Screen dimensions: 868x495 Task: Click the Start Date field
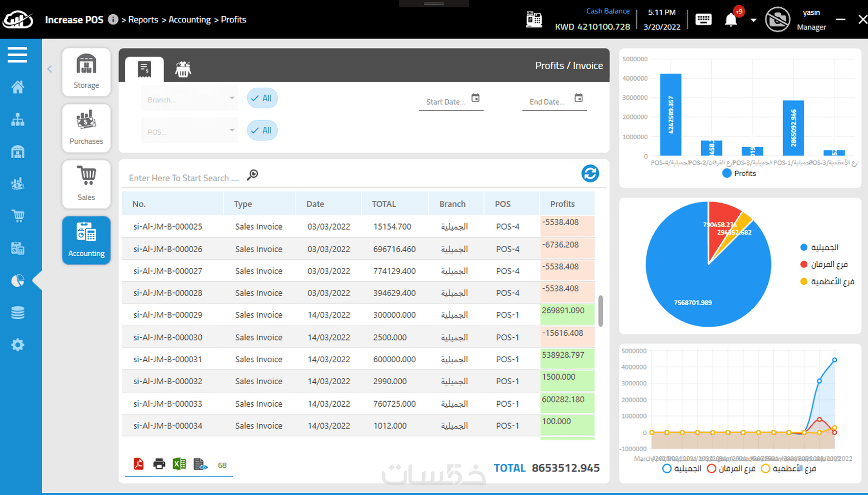tap(445, 102)
